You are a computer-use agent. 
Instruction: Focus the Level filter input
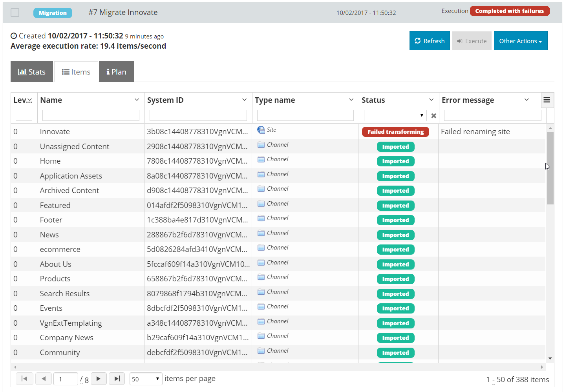tap(24, 115)
